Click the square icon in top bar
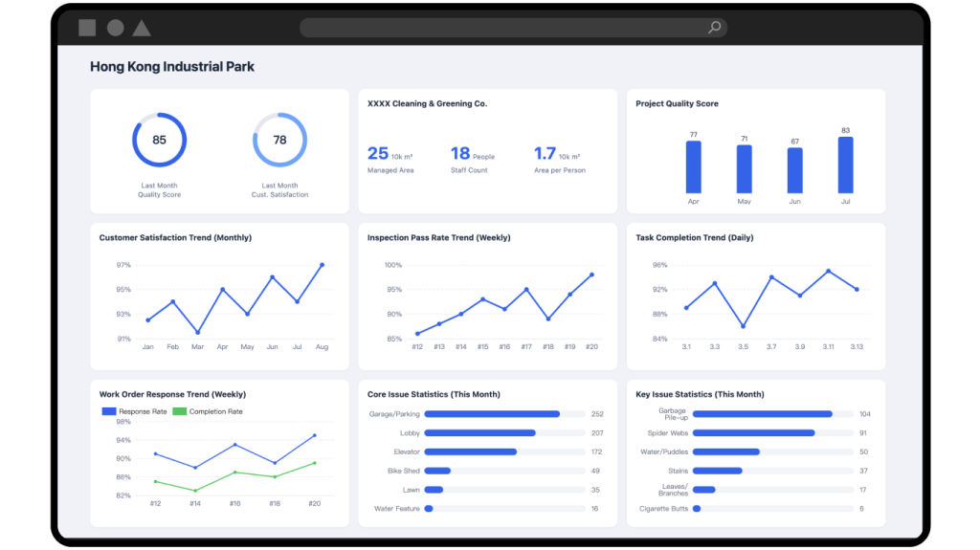The height and width of the screenshot is (550, 980). click(87, 28)
